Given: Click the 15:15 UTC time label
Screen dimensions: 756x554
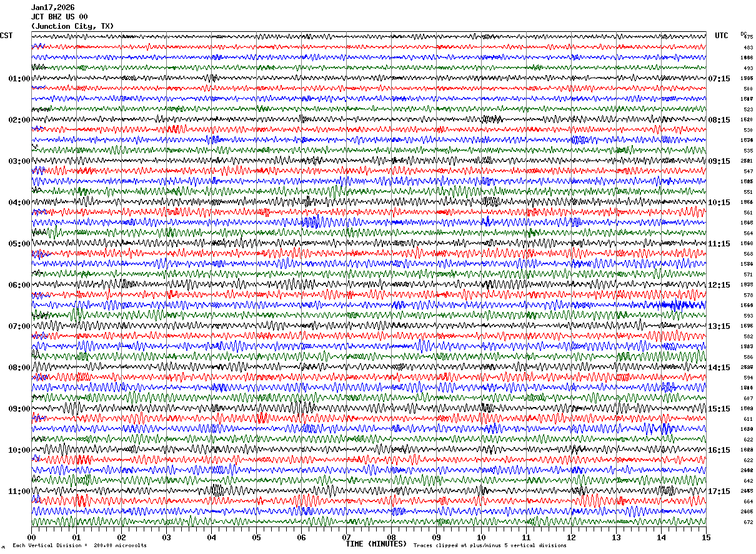Looking at the screenshot, I should [x=719, y=409].
